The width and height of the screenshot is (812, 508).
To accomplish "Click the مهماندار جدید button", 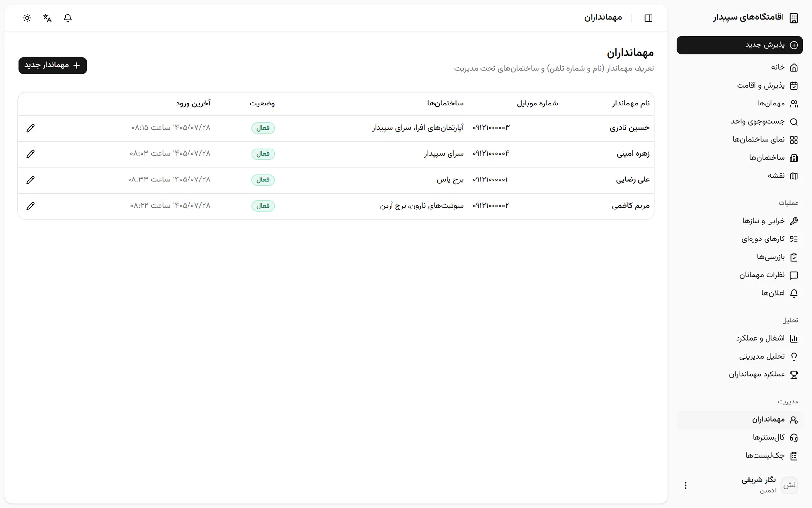I will (x=53, y=65).
